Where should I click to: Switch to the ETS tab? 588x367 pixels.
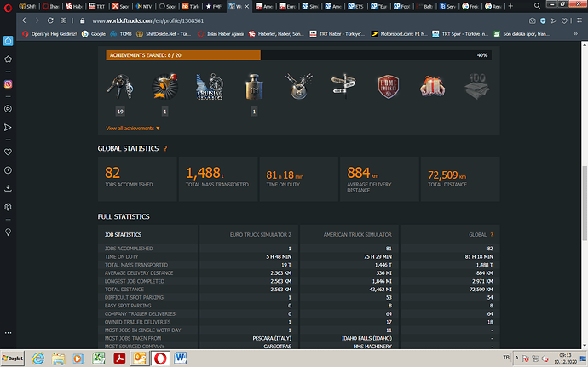click(x=356, y=6)
